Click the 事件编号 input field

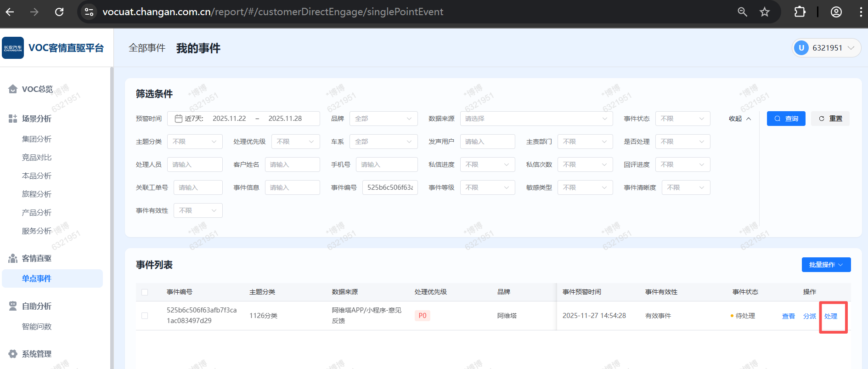pyautogui.click(x=390, y=187)
